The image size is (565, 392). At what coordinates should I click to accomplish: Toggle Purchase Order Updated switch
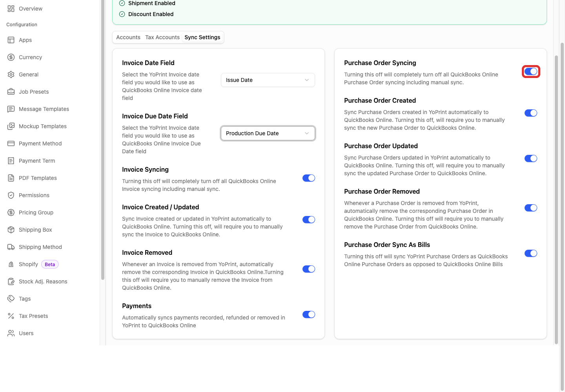click(x=531, y=158)
